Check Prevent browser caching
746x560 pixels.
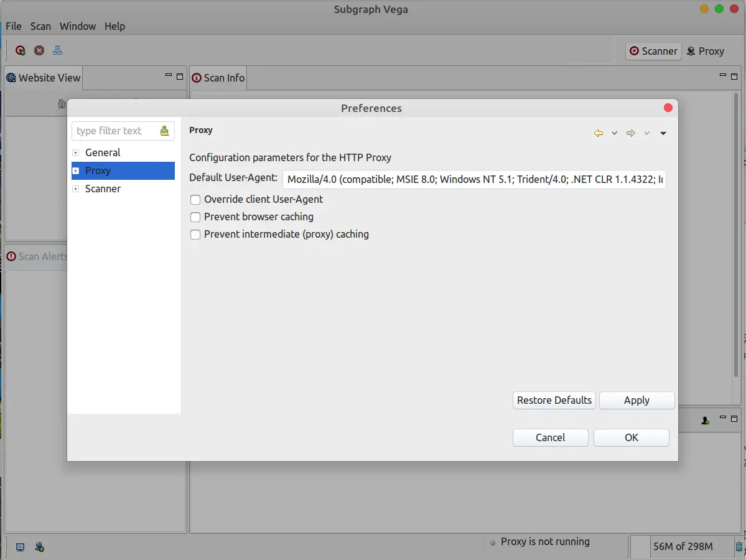pyautogui.click(x=195, y=217)
